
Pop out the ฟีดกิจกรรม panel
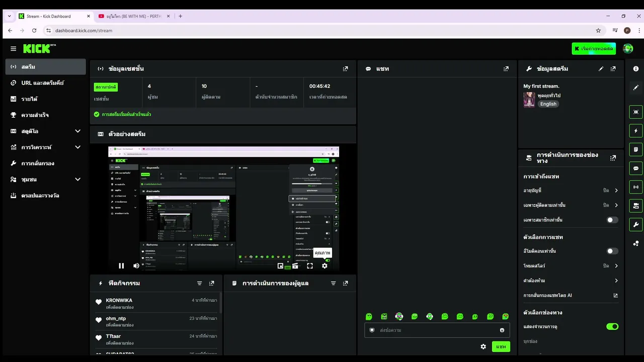coord(211,284)
